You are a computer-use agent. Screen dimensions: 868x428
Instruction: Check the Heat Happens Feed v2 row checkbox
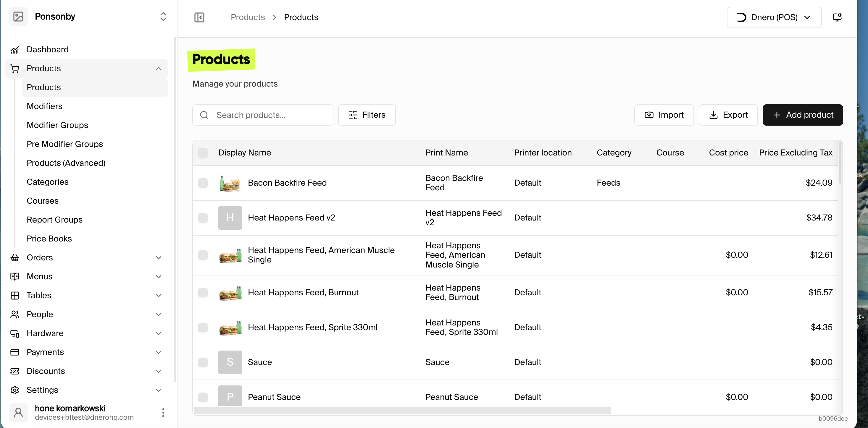coord(203,218)
